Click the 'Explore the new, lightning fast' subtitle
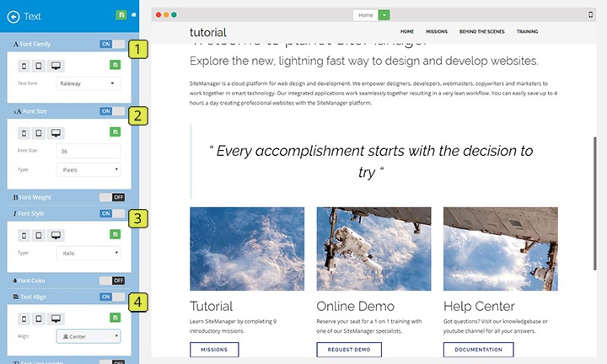 [x=364, y=62]
